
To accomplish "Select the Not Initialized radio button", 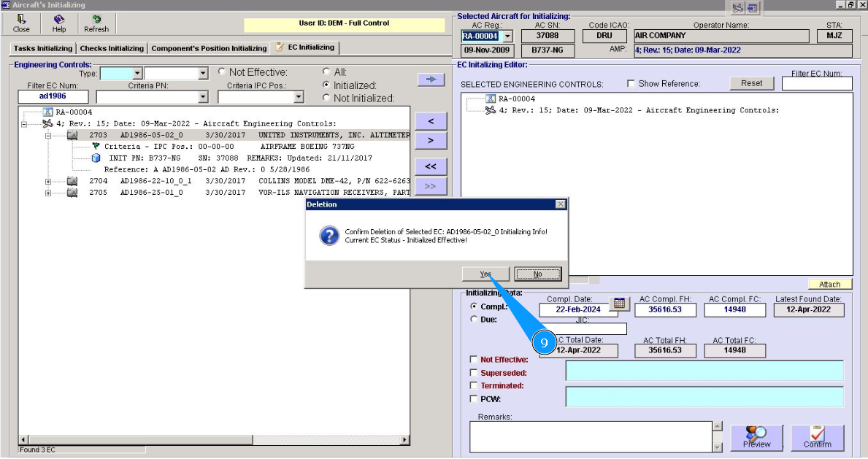I will tap(326, 98).
